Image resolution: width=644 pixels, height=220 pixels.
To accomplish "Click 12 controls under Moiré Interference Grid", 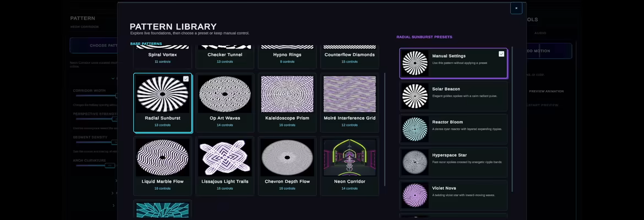I will (350, 125).
